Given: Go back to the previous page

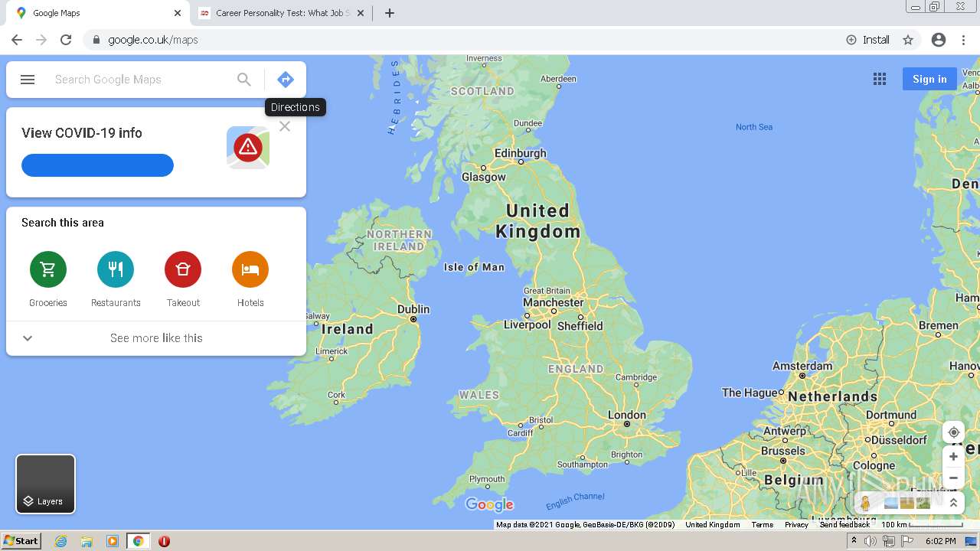Looking at the screenshot, I should point(17,40).
